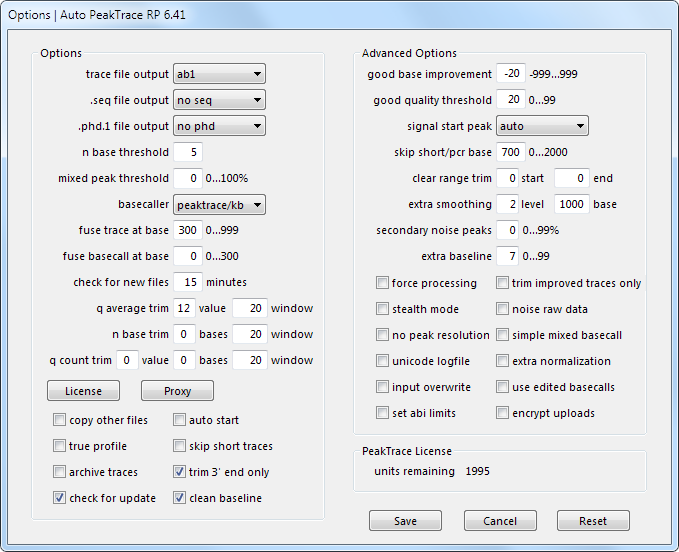Uncheck check for update
Screen dimensions: 679x552
(x=59, y=497)
